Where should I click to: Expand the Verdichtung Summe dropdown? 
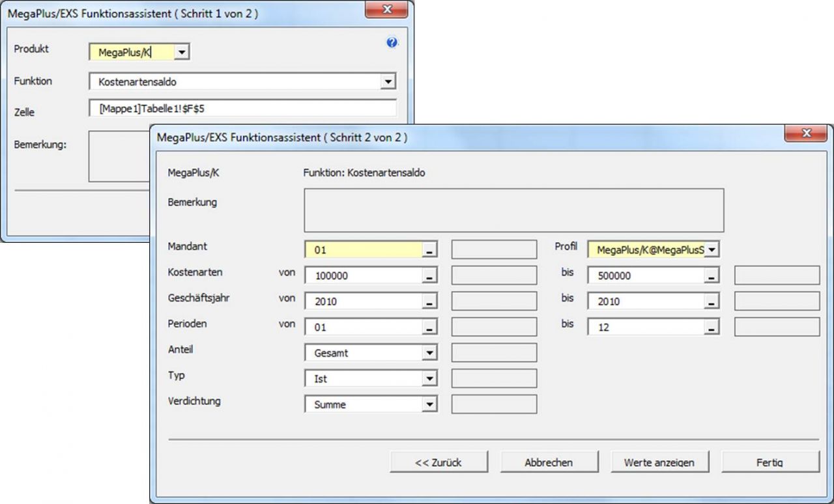tap(429, 404)
